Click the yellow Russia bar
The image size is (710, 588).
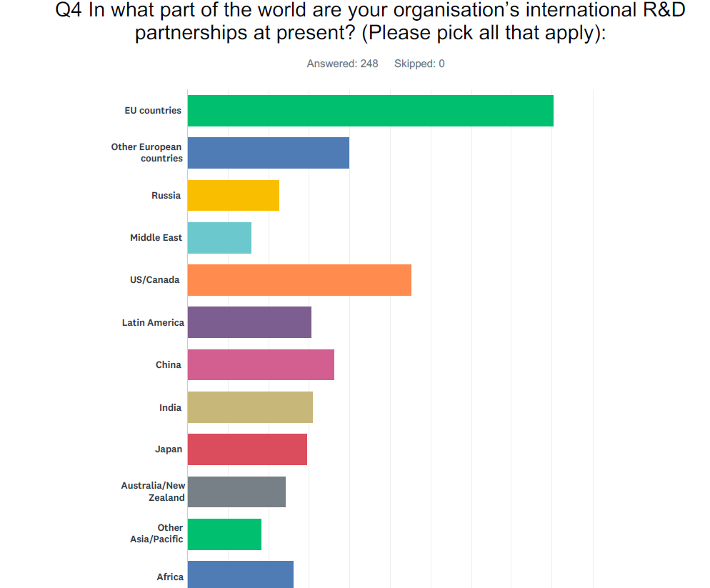coord(234,195)
